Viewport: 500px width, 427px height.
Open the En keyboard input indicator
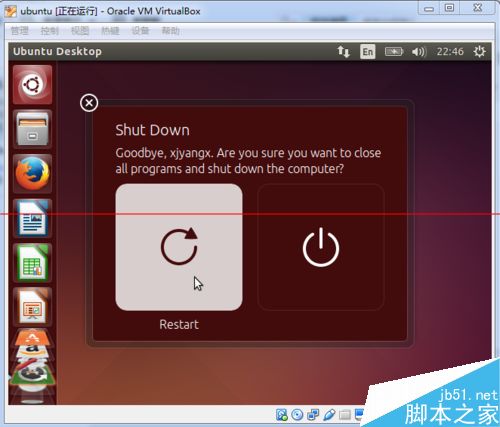[x=368, y=52]
